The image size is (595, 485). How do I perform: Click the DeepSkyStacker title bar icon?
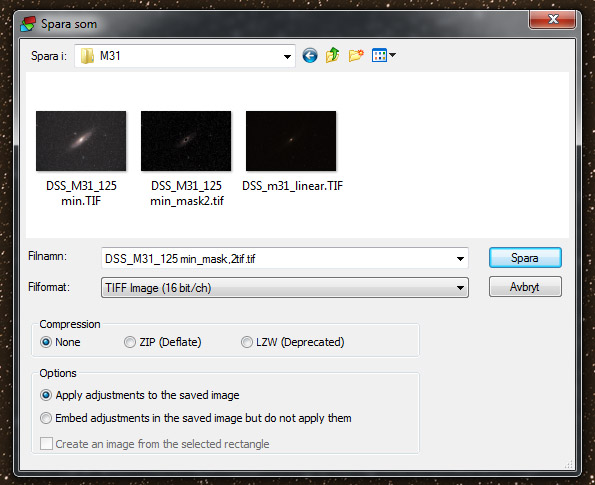click(28, 24)
